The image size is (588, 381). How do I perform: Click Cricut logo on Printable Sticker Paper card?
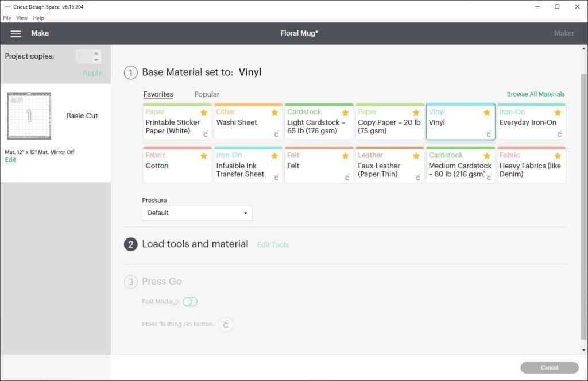(206, 134)
